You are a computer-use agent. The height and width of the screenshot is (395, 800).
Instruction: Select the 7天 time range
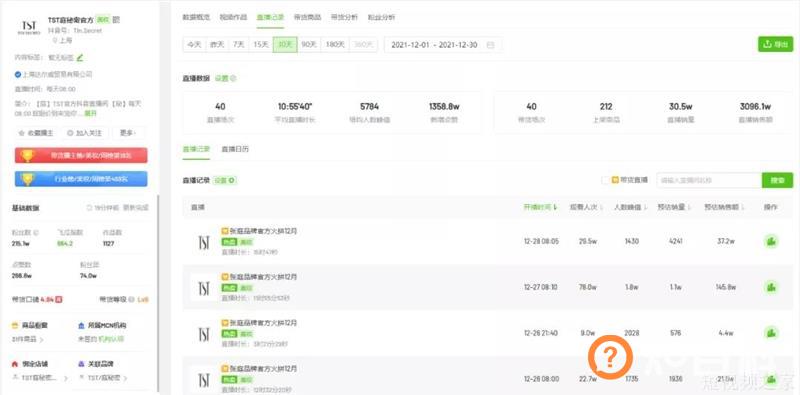[239, 45]
